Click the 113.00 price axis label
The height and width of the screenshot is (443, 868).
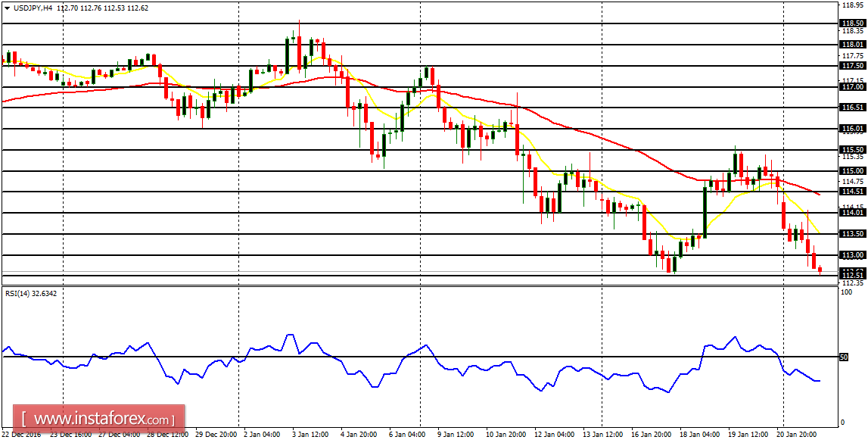click(854, 256)
